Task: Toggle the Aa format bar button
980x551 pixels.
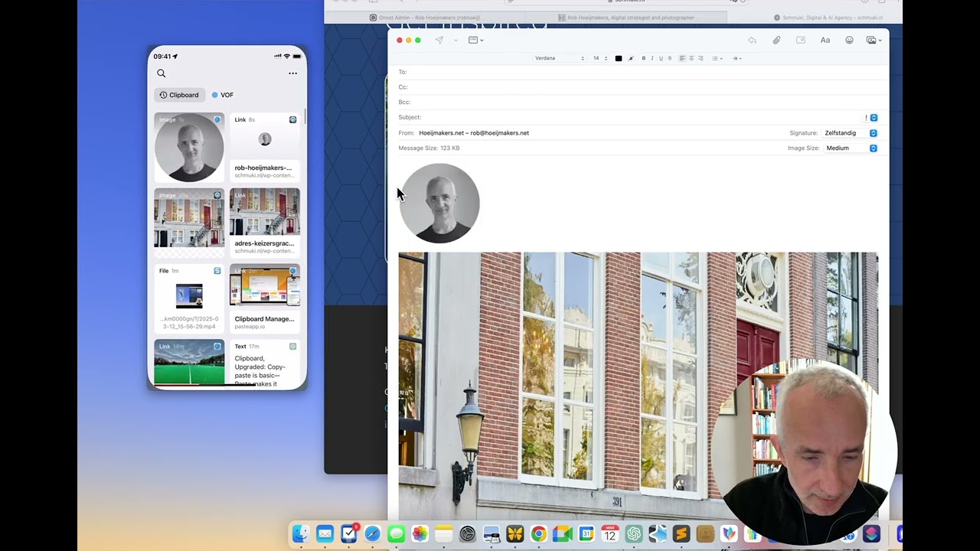Action: click(x=825, y=40)
